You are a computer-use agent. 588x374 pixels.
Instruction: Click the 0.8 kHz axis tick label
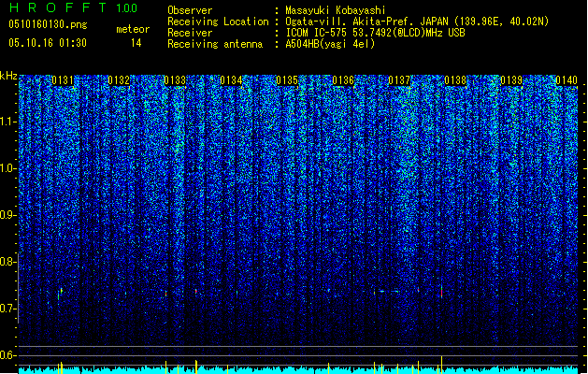point(7,262)
